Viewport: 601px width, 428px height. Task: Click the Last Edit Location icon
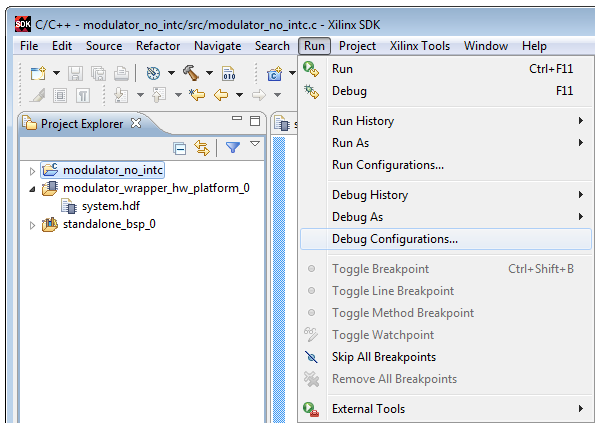197,94
